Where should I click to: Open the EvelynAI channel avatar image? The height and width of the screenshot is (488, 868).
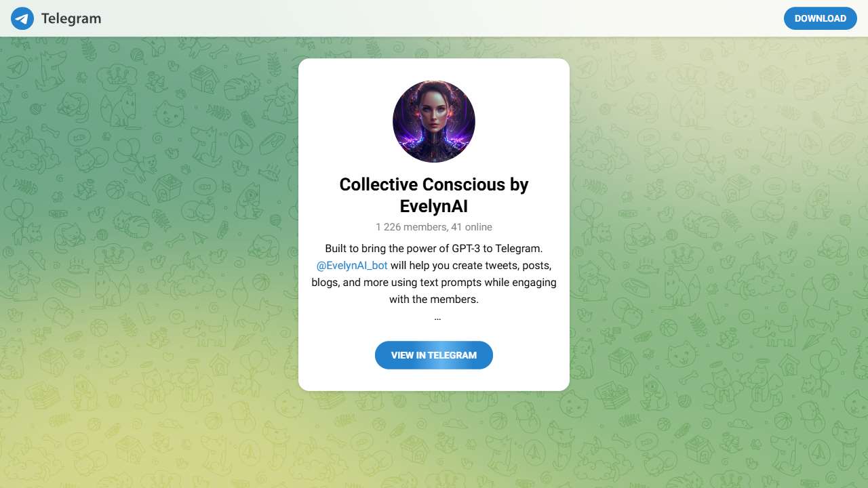(x=434, y=121)
